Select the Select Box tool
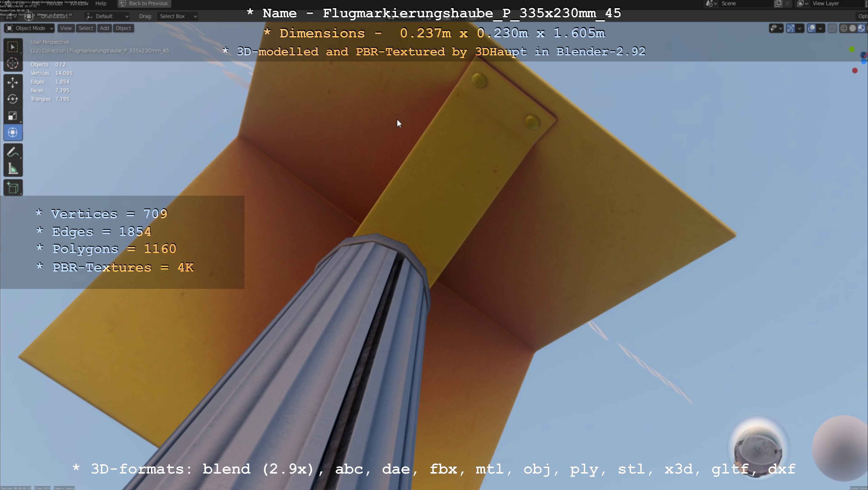Viewport: 868px width, 490px height. point(13,47)
